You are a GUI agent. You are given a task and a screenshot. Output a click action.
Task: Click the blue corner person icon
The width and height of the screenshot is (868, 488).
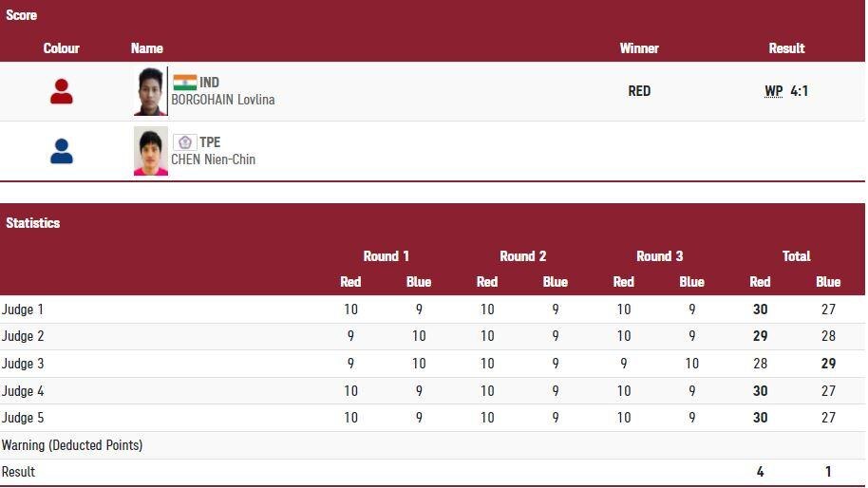(x=62, y=151)
